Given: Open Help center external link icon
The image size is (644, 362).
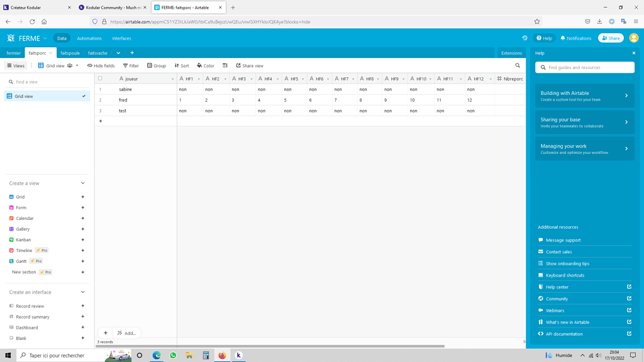Looking at the screenshot, I should tap(629, 287).
